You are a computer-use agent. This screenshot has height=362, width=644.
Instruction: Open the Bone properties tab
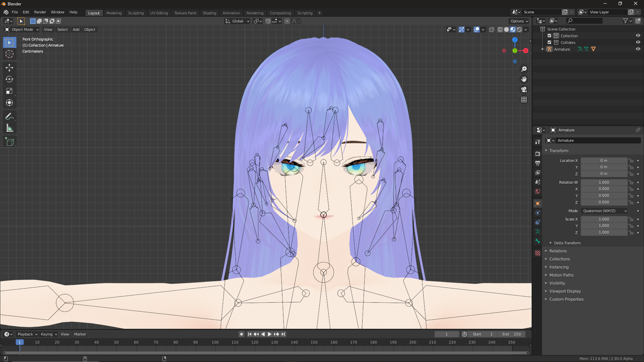(538, 241)
